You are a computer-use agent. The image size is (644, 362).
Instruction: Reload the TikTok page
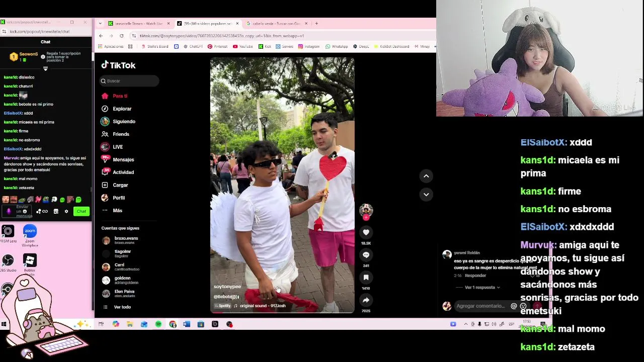122,36
